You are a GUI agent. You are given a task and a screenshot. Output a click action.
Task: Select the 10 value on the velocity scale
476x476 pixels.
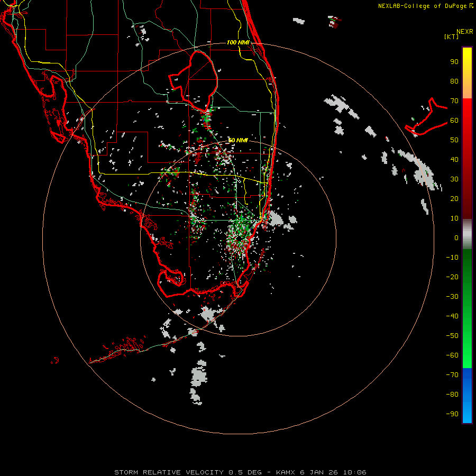tap(454, 218)
